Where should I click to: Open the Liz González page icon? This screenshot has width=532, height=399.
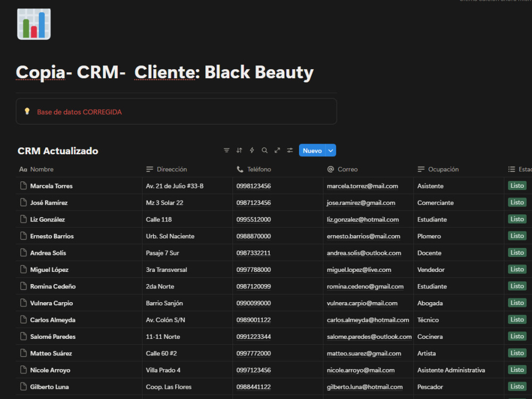(x=23, y=219)
